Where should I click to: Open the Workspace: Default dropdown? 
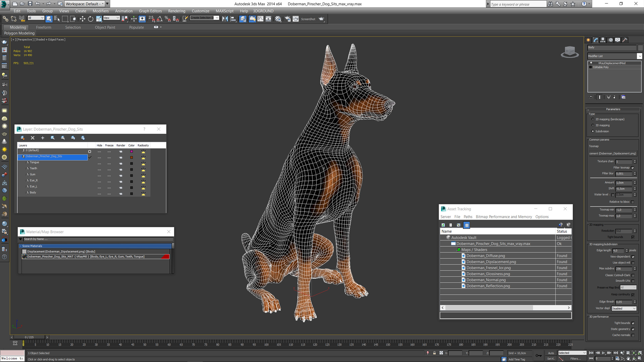[85, 4]
